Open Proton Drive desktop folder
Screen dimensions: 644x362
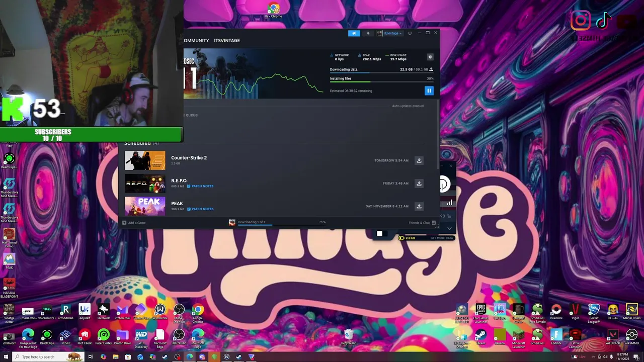pyautogui.click(x=122, y=337)
